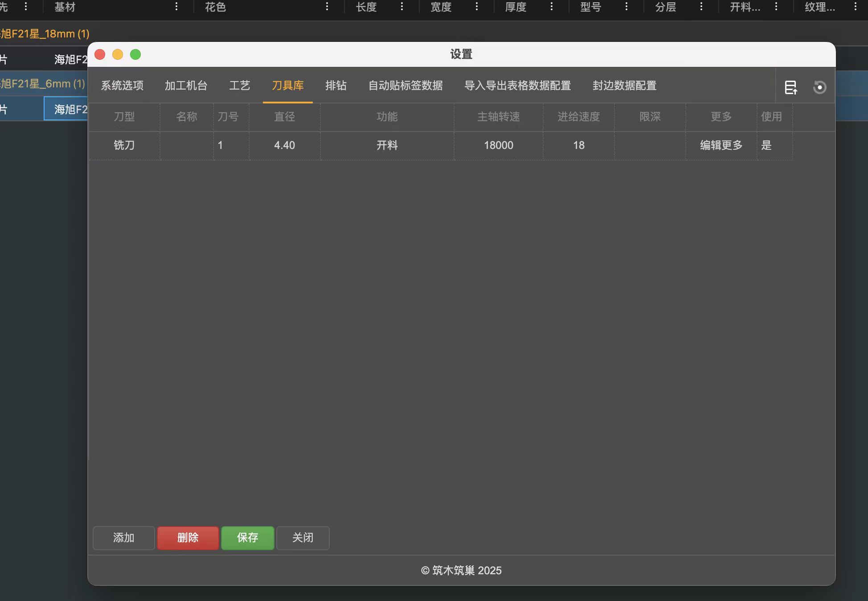
Task: Open the 花色 column options icon
Action: (327, 7)
